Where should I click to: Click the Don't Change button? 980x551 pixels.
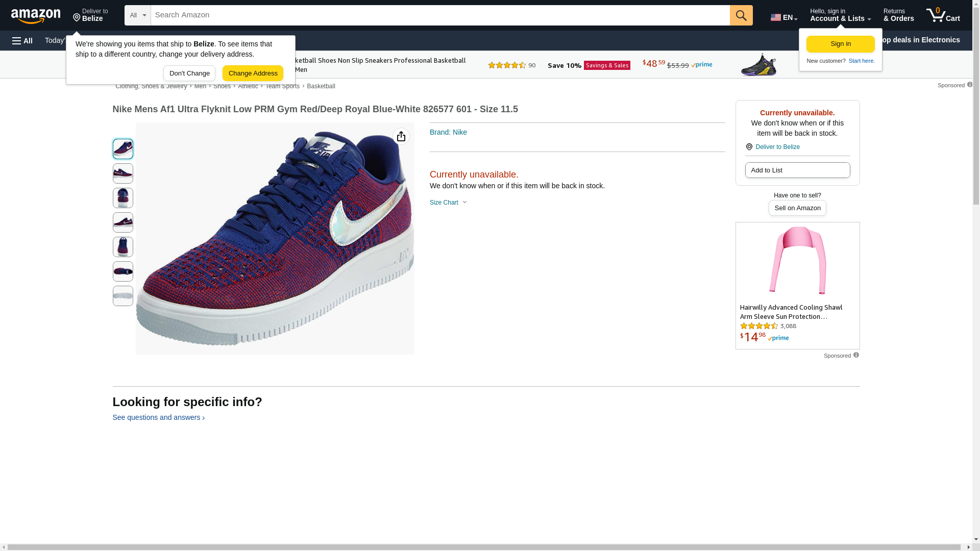coord(189,73)
